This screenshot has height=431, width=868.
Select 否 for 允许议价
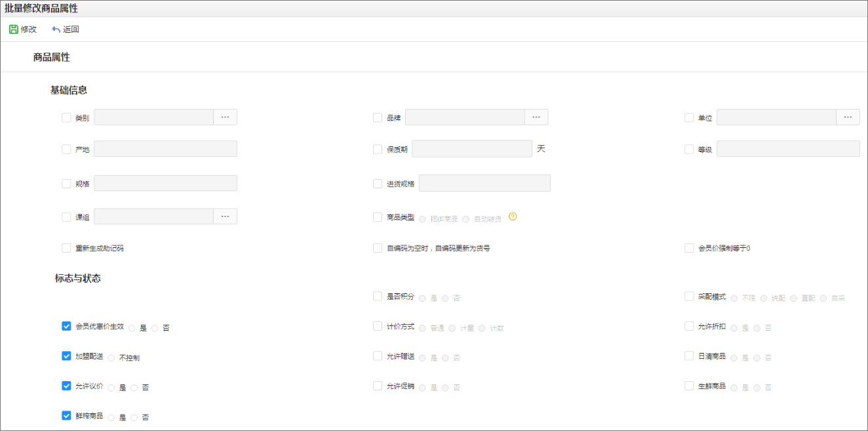pyautogui.click(x=134, y=388)
